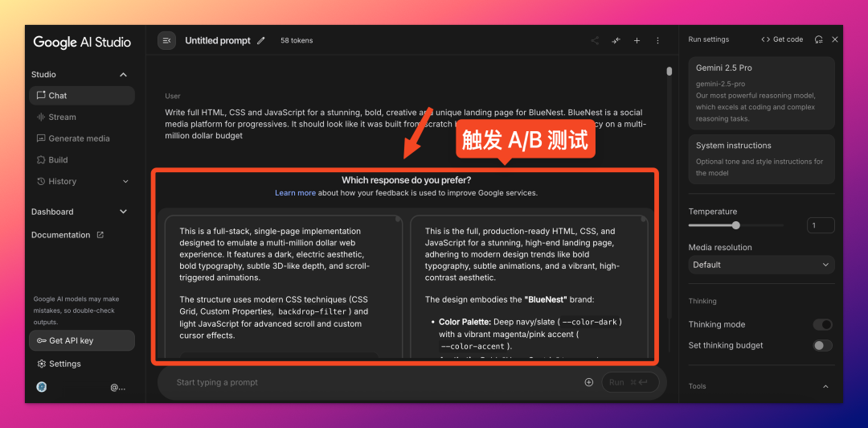Open the Documentation link
Image resolution: width=868 pixels, height=428 pixels.
click(x=67, y=235)
